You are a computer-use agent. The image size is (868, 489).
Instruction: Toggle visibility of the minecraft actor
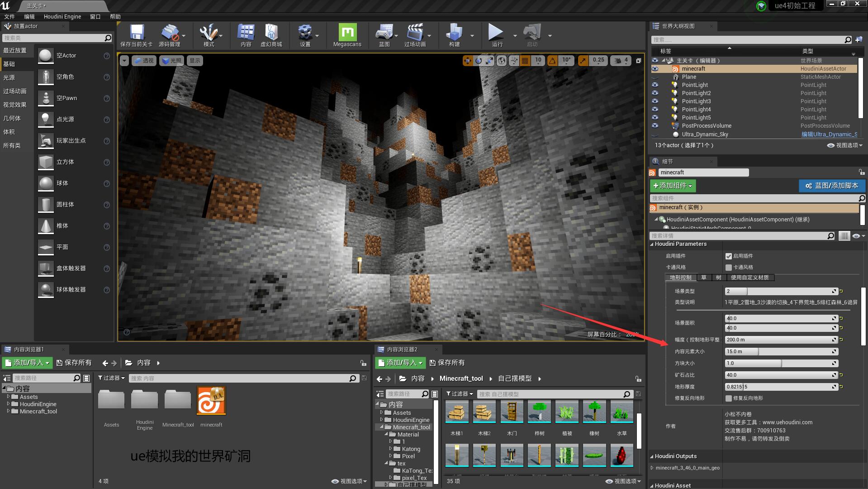click(x=655, y=69)
